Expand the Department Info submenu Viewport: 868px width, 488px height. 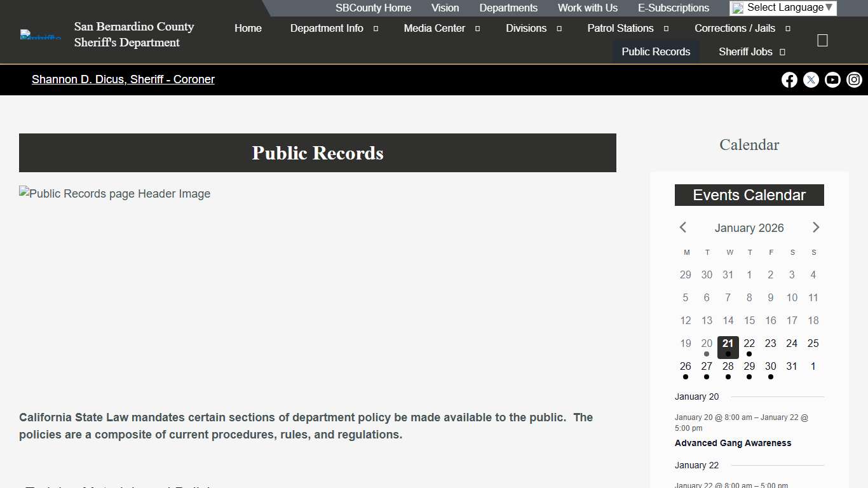[x=375, y=28]
